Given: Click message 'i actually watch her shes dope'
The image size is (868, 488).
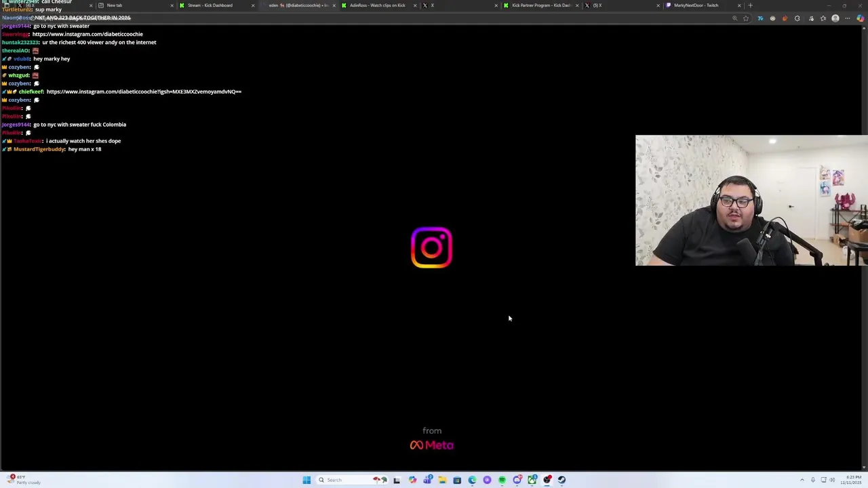Looking at the screenshot, I should tap(83, 141).
